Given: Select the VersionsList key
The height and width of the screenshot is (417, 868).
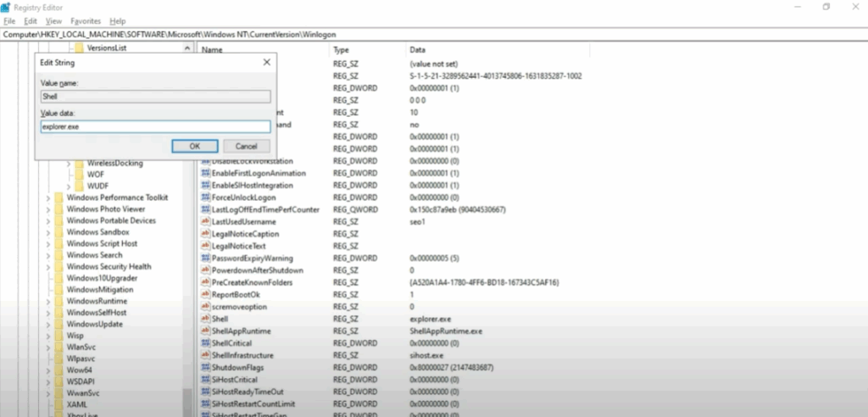Looking at the screenshot, I should [106, 48].
